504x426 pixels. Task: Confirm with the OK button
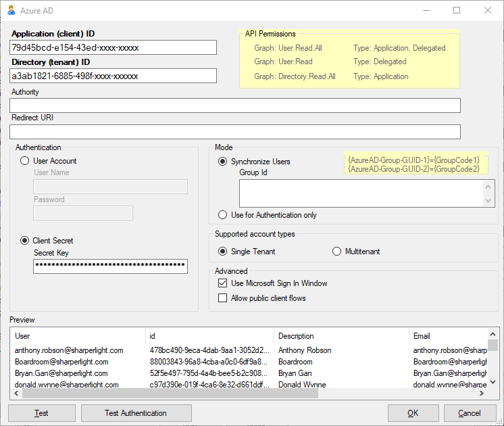point(413,413)
